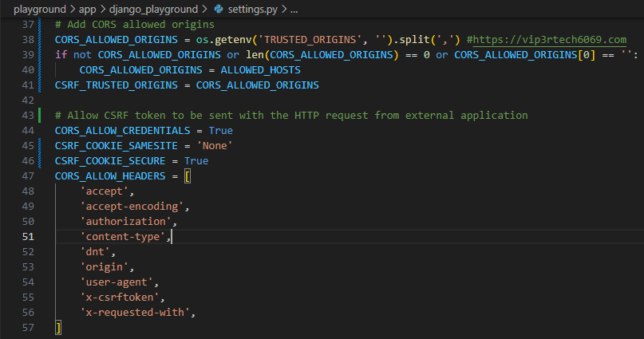Viewport: 644px width, 339px height.
Task: Click the blue change marker beside line 45
Action: coord(40,145)
